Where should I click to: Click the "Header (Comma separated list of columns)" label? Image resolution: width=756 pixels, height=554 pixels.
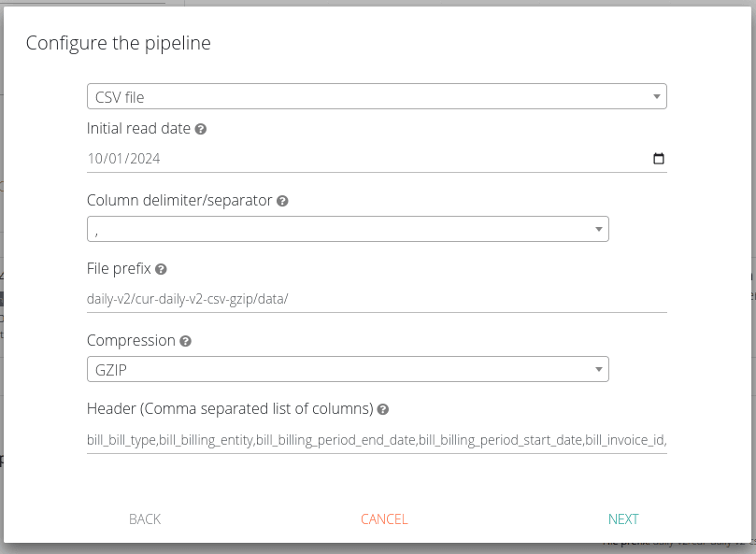point(230,409)
